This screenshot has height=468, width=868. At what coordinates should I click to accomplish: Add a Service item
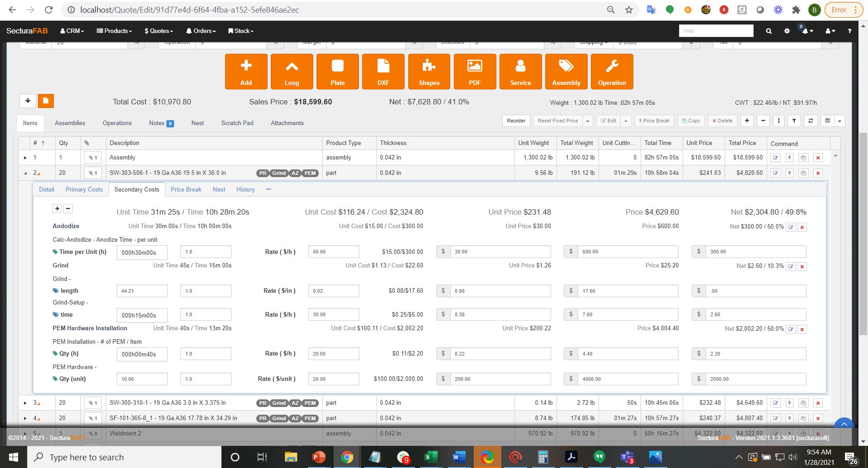click(x=520, y=71)
